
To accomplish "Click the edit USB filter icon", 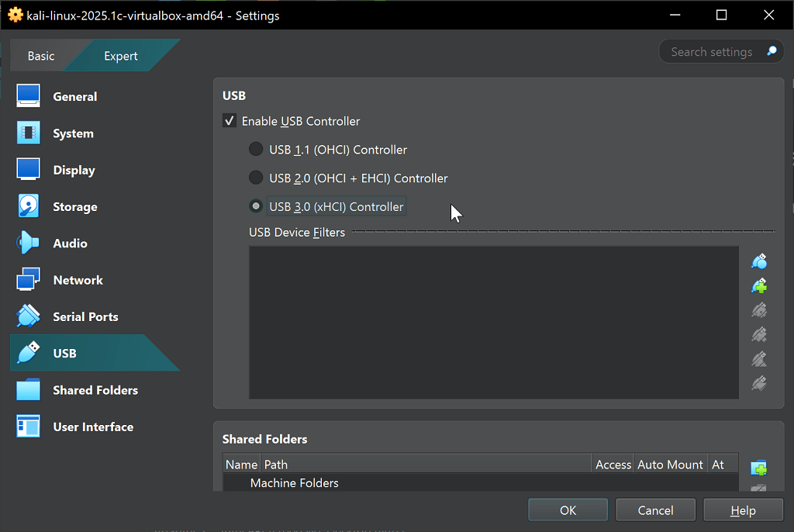I will (x=759, y=310).
